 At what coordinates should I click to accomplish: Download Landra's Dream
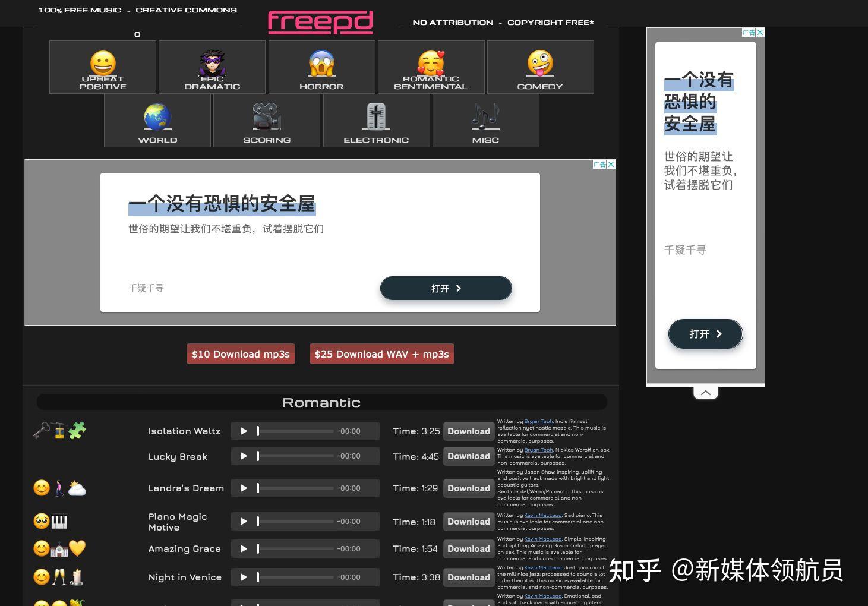pyautogui.click(x=469, y=488)
